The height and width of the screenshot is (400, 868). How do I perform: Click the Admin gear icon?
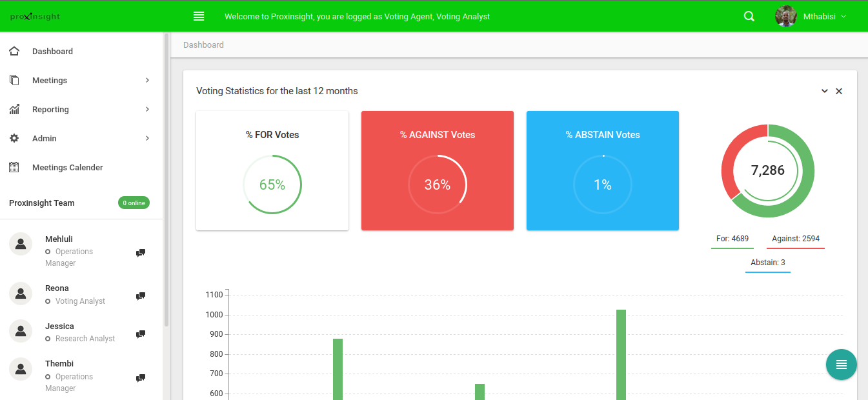click(x=14, y=138)
